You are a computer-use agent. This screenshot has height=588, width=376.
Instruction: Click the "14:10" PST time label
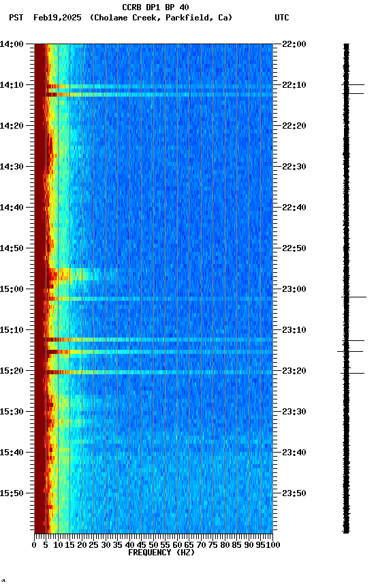pos(12,85)
